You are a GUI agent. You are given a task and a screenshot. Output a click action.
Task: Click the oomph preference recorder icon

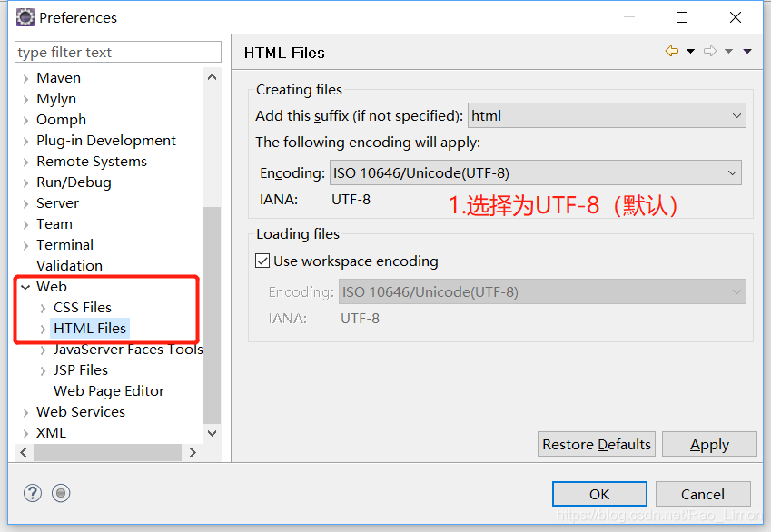[x=61, y=493]
